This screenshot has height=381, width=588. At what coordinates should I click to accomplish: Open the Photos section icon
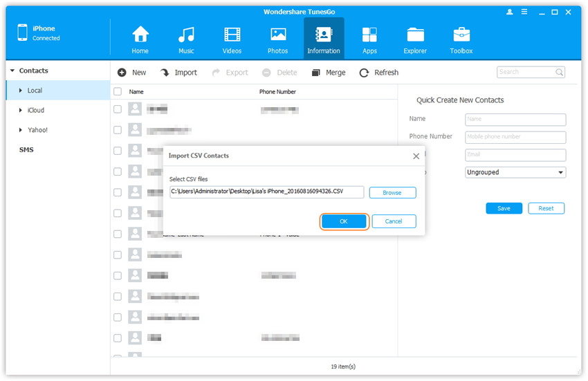[278, 35]
